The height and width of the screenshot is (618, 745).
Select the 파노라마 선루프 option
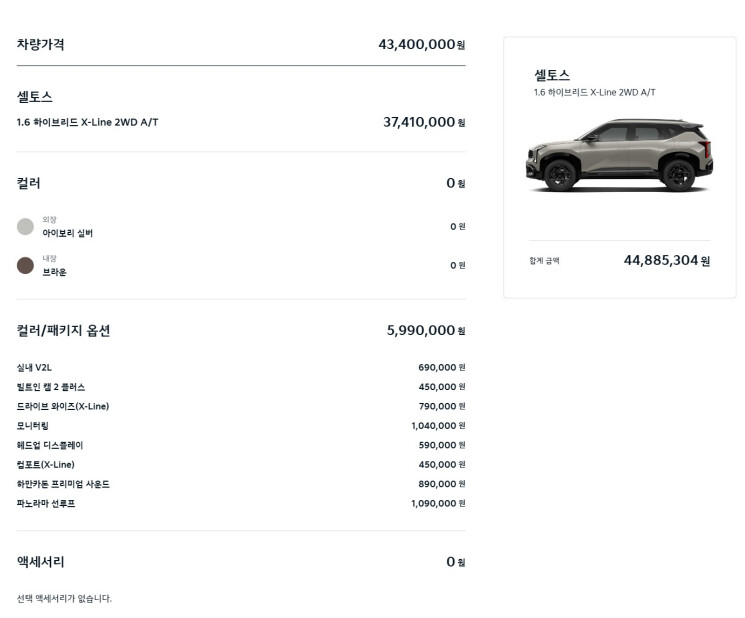pos(241,504)
